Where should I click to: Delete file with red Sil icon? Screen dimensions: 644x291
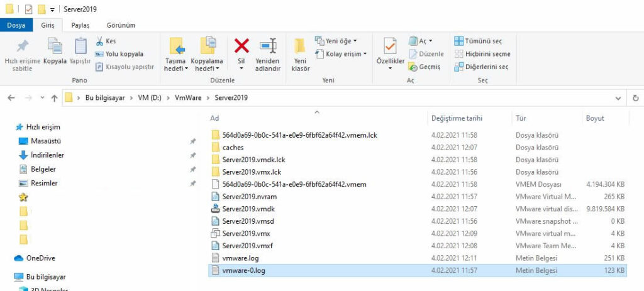(x=241, y=46)
